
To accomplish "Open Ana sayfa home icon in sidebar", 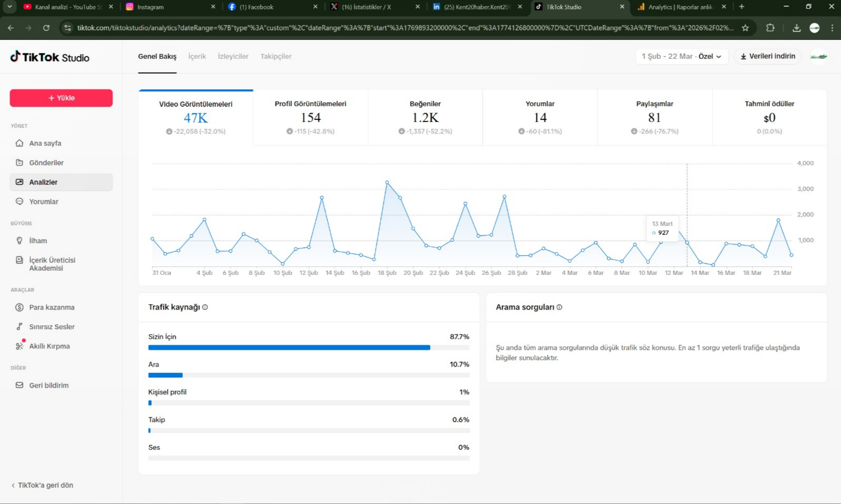I will coord(19,143).
